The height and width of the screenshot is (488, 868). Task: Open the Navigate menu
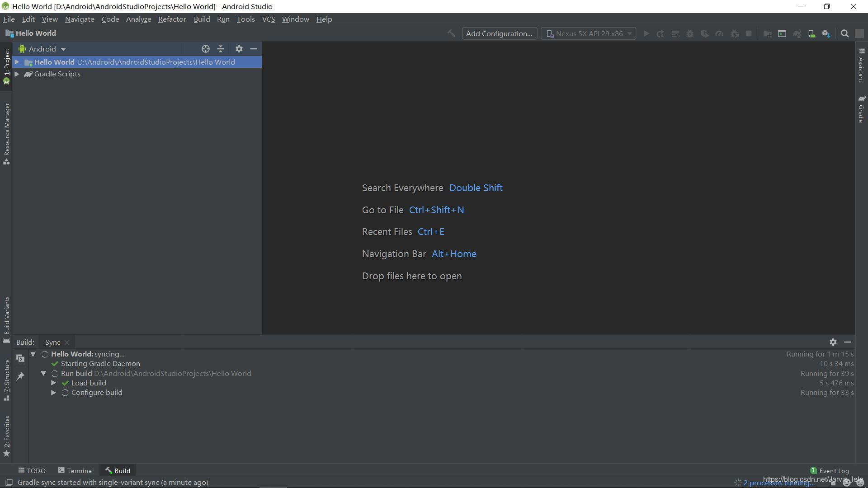(x=80, y=19)
